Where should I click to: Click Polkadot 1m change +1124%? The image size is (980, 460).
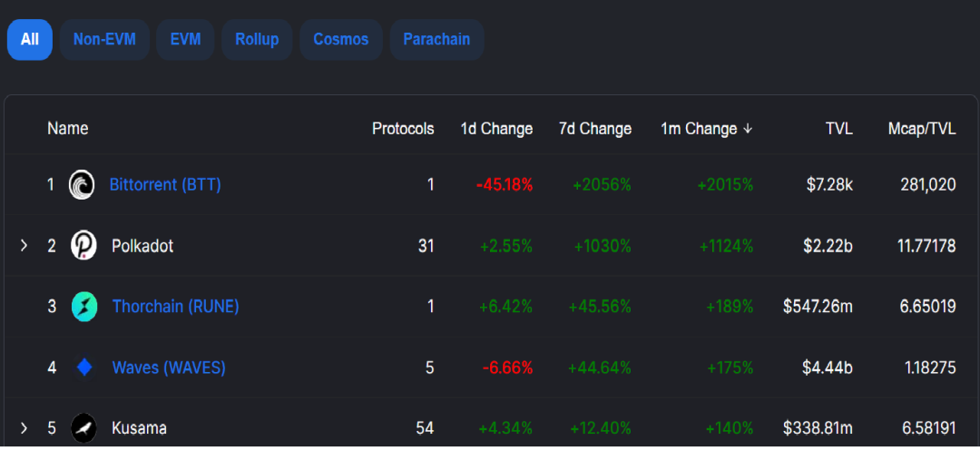click(726, 246)
